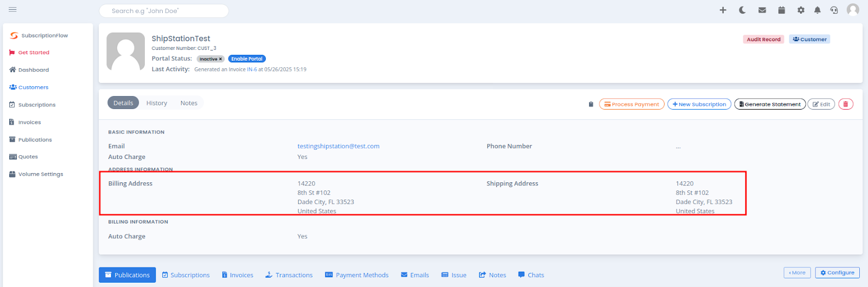Click the Edit customer button
The image size is (868, 287).
(821, 104)
